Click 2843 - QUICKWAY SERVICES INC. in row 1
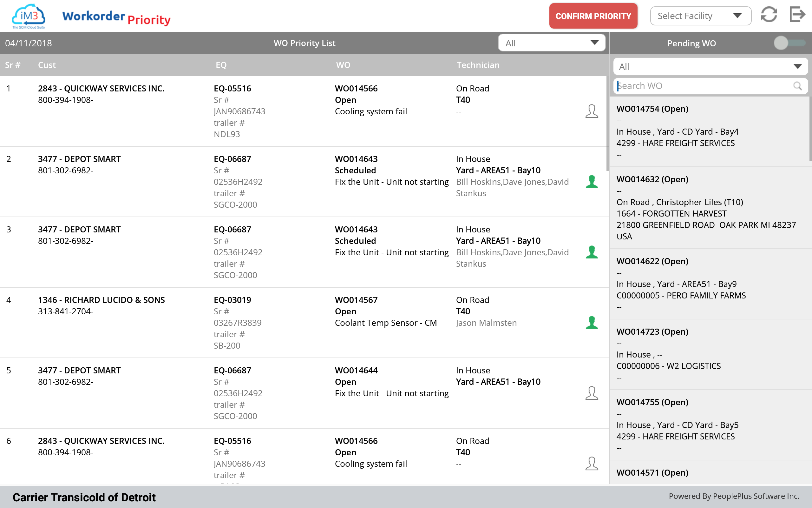812x508 pixels. pyautogui.click(x=101, y=88)
